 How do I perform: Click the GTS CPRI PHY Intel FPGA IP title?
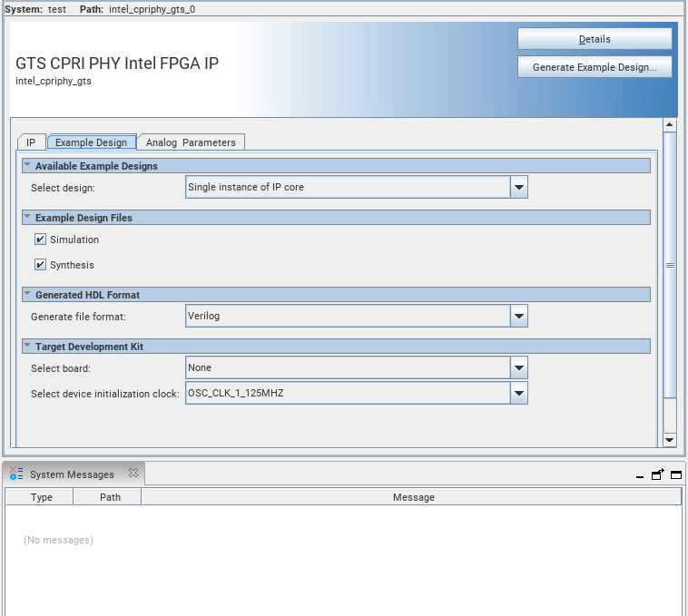(117, 64)
